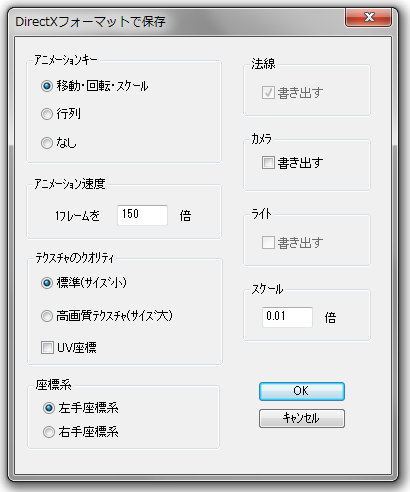Confirm the export with the OK button
Image resolution: width=410 pixels, height=492 pixels.
click(302, 391)
